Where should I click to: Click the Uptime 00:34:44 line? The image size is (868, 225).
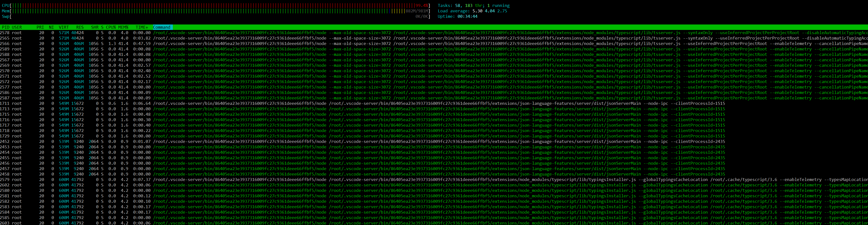point(458,17)
